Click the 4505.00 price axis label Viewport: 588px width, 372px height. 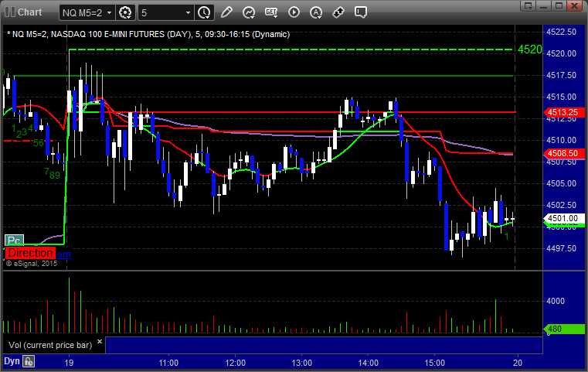coord(562,183)
